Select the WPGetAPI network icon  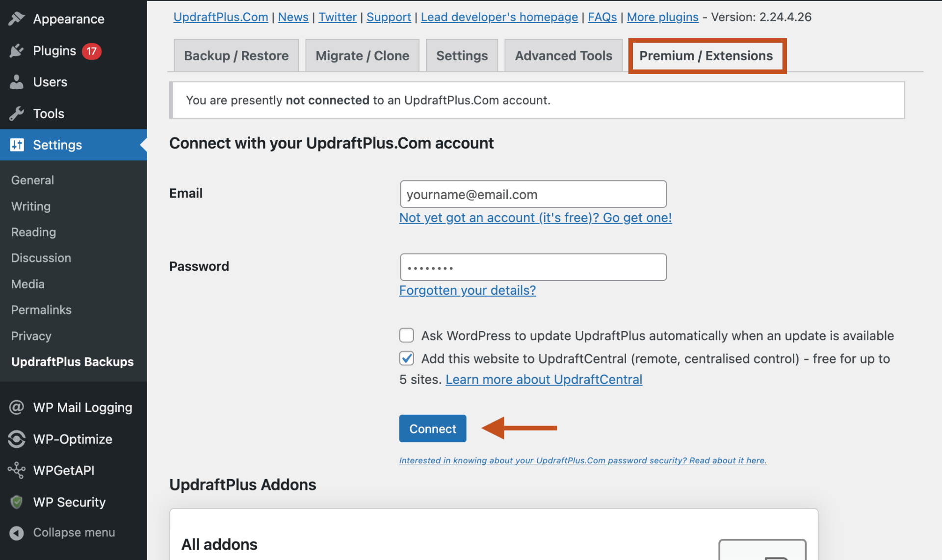17,470
